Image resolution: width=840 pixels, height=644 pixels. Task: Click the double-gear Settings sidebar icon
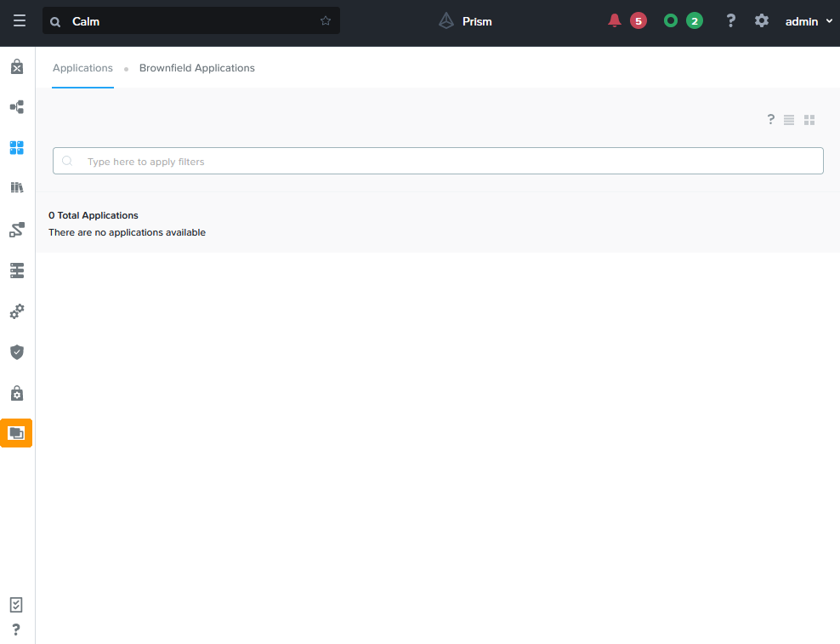coord(16,311)
